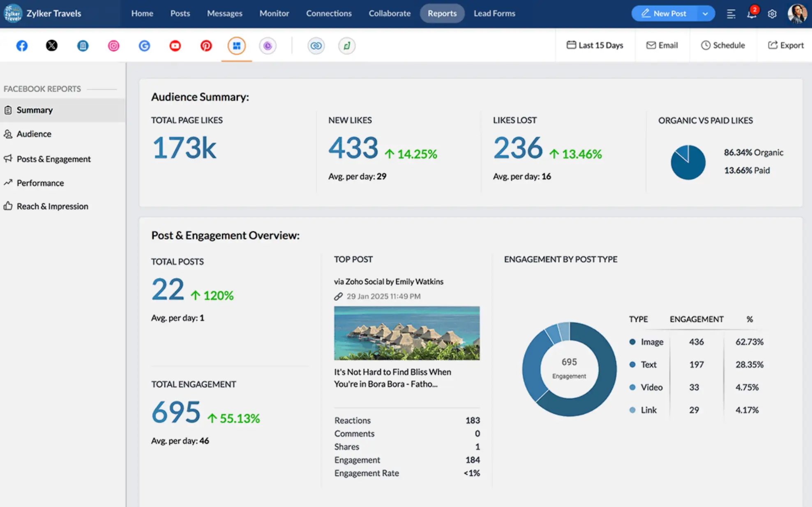Screen dimensions: 812x507
Task: Select the Google Business Profile channel
Action: tap(144, 46)
